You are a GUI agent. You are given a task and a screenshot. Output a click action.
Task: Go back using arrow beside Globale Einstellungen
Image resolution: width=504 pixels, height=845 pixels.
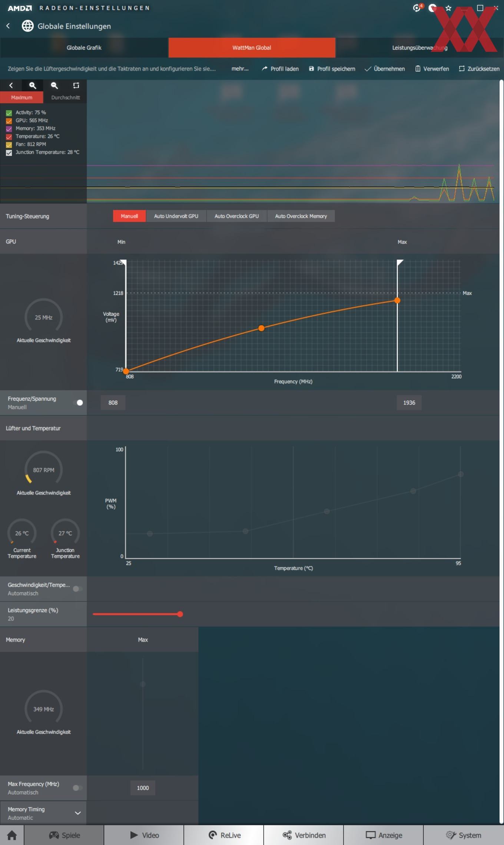(x=8, y=26)
